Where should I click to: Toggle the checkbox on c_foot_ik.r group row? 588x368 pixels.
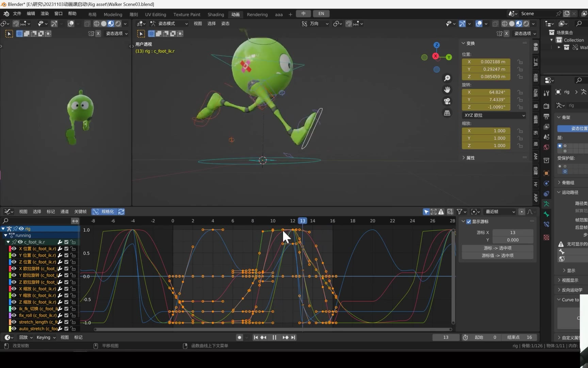pyautogui.click(x=66, y=242)
